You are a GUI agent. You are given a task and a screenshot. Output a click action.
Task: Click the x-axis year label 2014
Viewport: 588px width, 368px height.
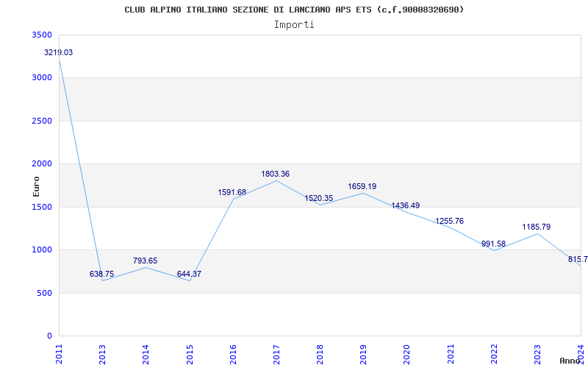click(x=146, y=355)
